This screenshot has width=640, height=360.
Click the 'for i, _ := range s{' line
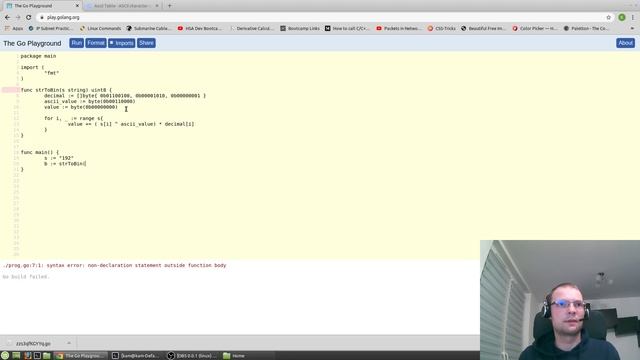pos(73,118)
